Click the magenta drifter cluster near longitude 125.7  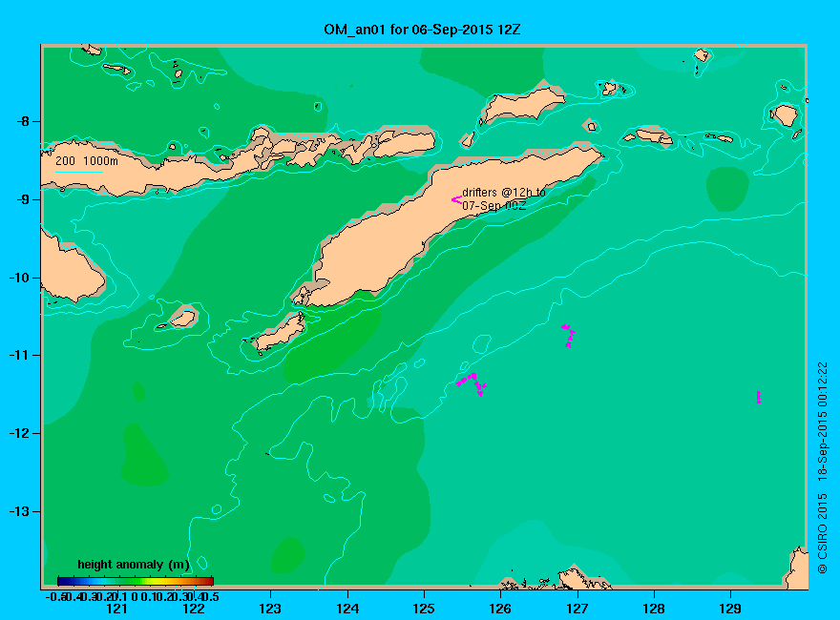click(472, 383)
